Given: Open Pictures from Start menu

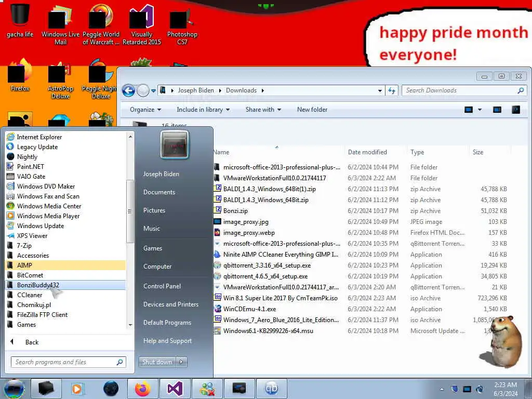Looking at the screenshot, I should coord(154,210).
